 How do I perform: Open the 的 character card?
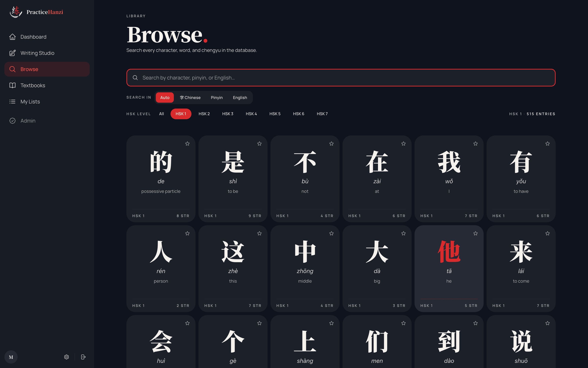161,179
